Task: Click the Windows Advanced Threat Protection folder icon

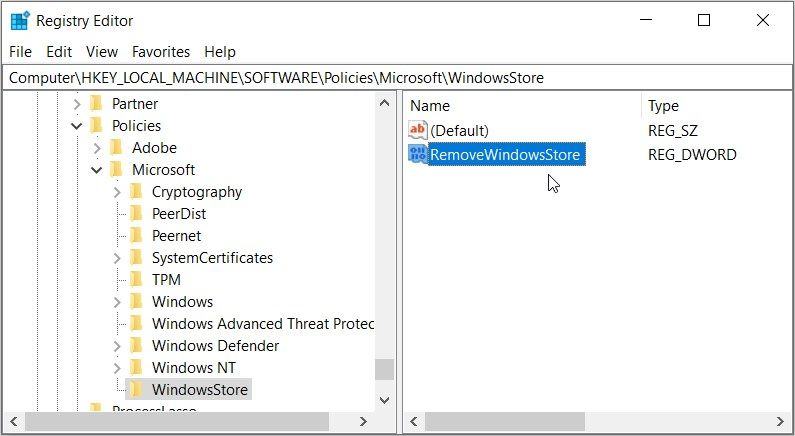Action: 136,323
